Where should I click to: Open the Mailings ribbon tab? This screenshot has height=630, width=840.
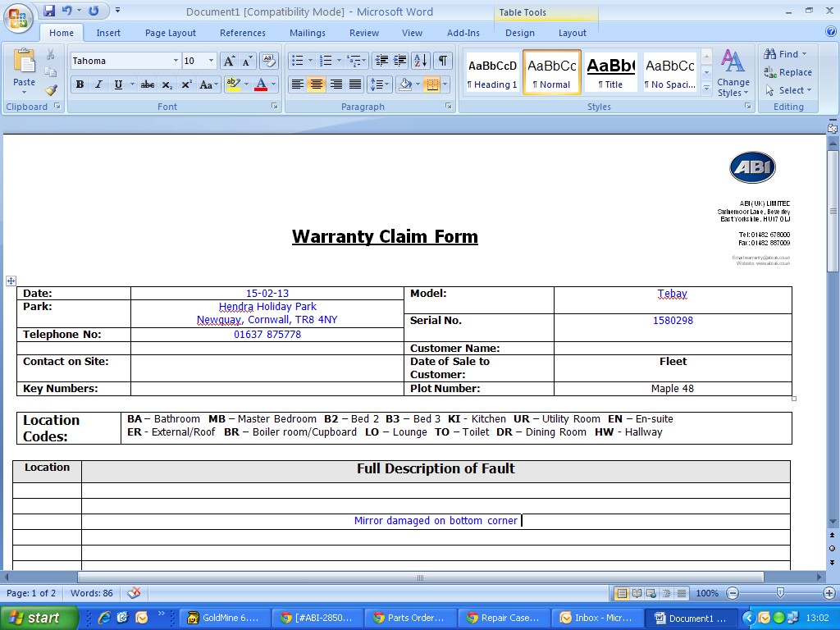click(x=307, y=33)
